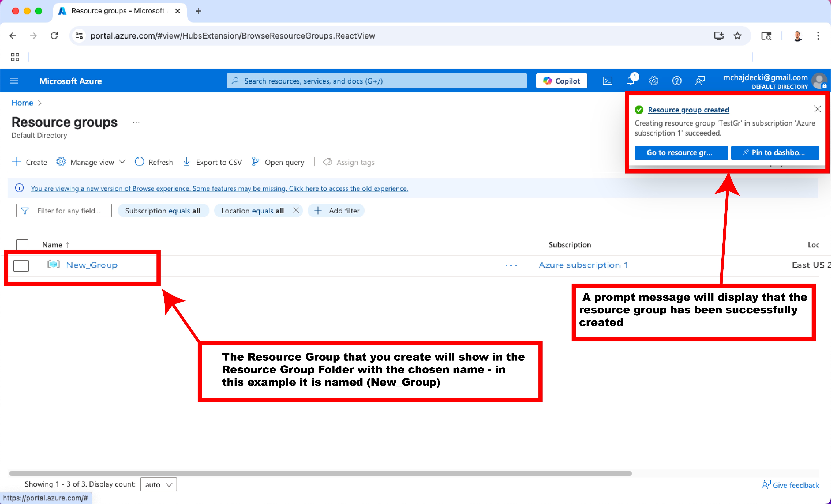Reload the browser page
Viewport: 831px width, 504px height.
click(54, 36)
